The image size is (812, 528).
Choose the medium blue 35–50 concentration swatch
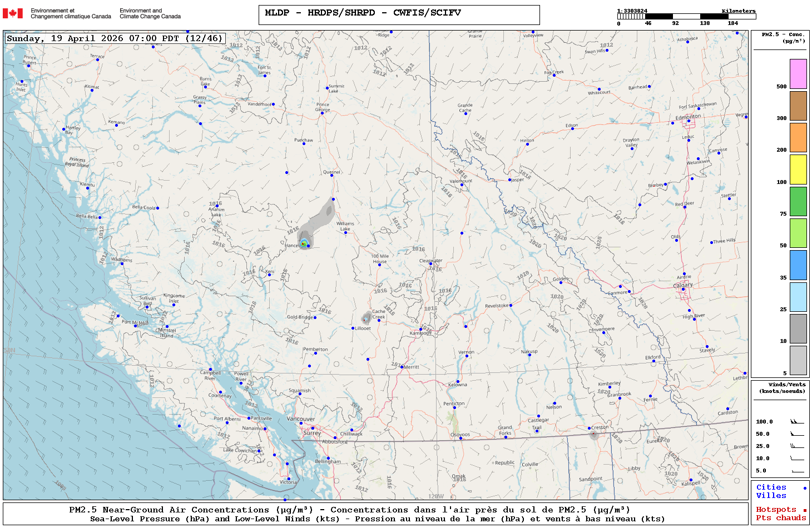point(798,265)
